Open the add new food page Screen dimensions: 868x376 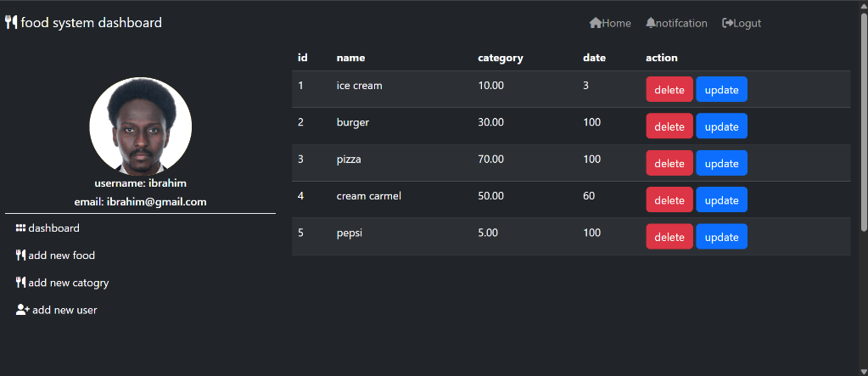tap(61, 255)
